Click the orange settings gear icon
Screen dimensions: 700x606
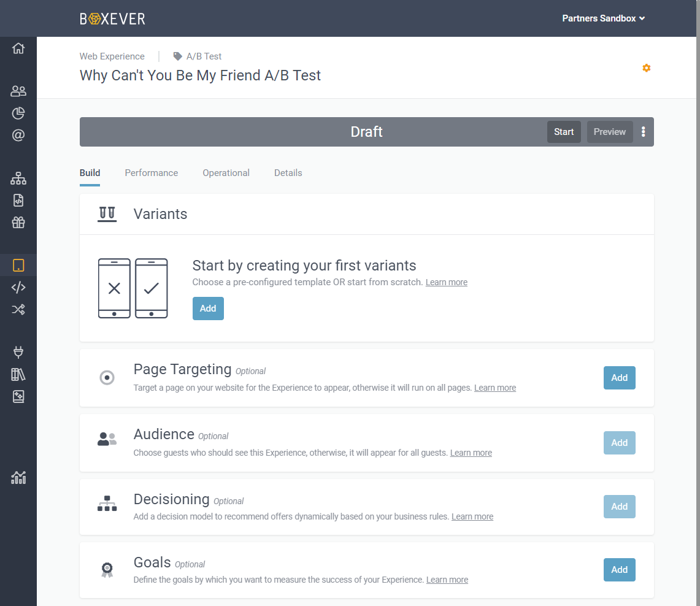[646, 68]
